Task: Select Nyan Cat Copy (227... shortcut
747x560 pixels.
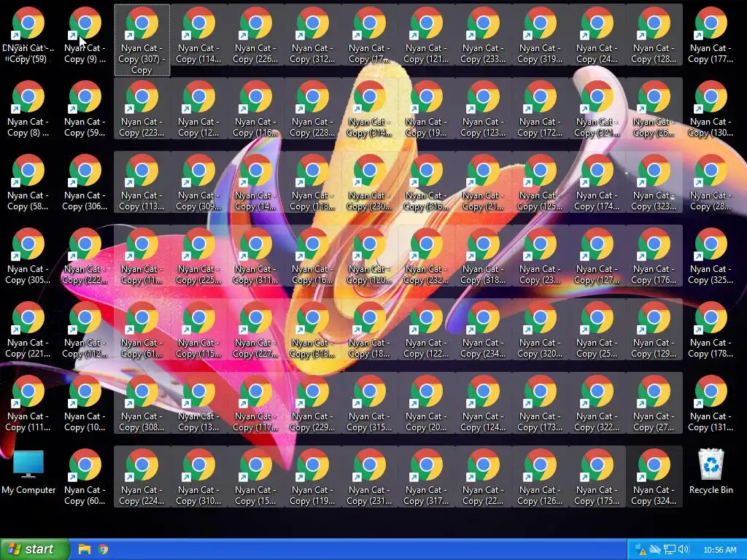Action: (x=255, y=330)
